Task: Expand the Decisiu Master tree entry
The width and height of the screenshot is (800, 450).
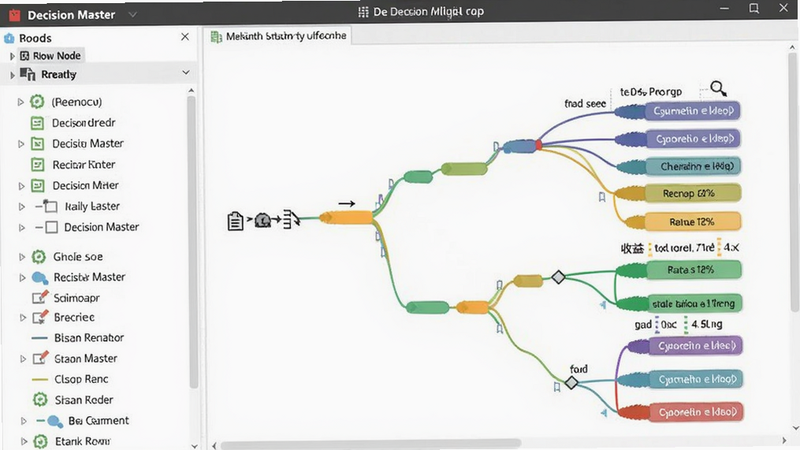Action: click(x=21, y=144)
